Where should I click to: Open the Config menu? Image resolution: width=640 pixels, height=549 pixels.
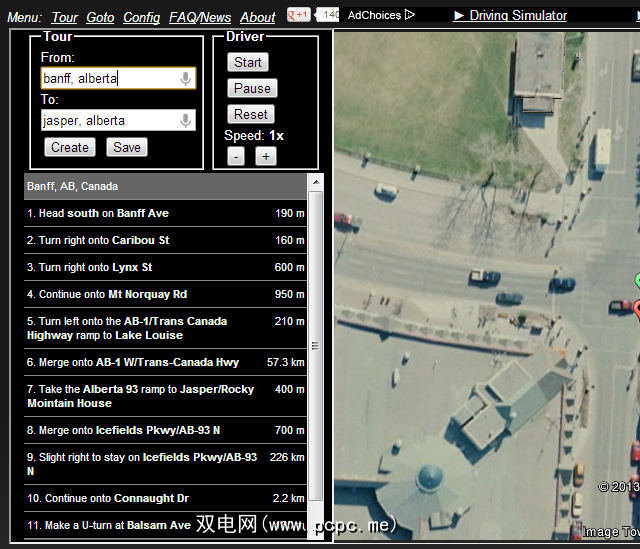141,17
